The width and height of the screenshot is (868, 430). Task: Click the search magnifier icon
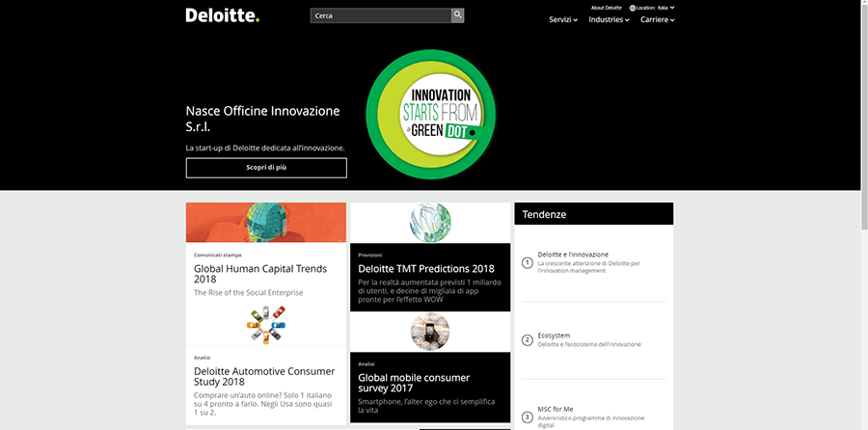click(x=457, y=14)
